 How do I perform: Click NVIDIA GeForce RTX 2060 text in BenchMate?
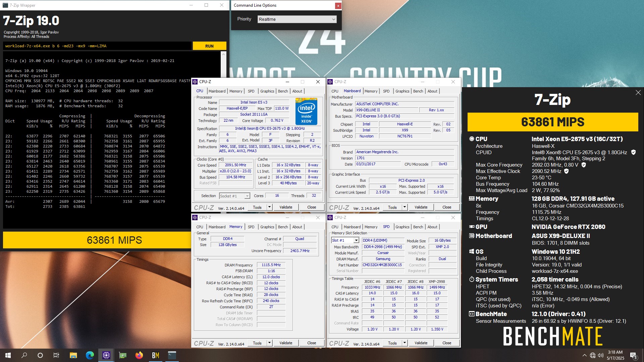coord(568,227)
